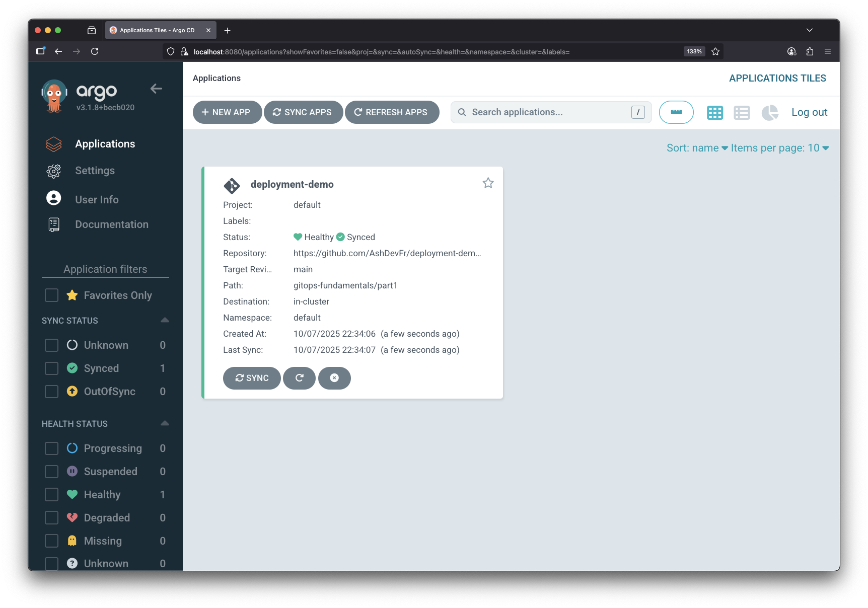Click the REFRESH APPS button
Image resolution: width=868 pixels, height=608 pixels.
[392, 112]
